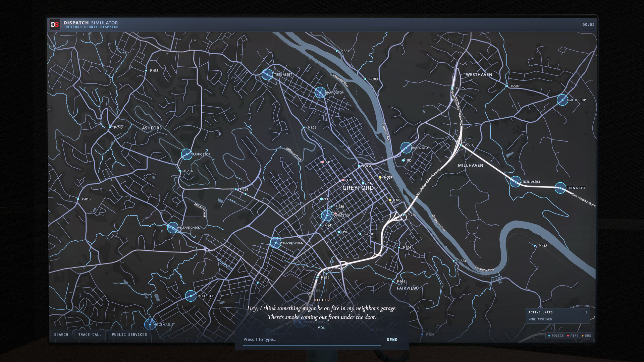Click the GREYFORD city label
644x362 pixels.
(x=358, y=188)
